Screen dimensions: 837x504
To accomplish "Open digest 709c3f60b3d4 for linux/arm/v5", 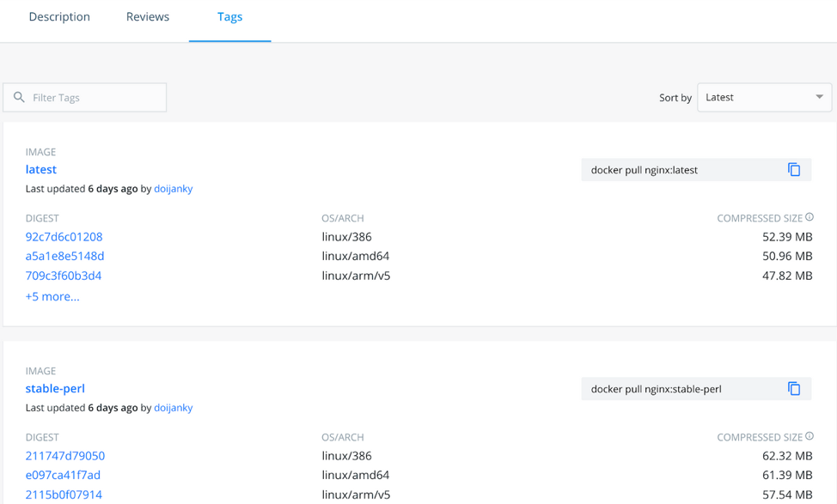I will 64,276.
